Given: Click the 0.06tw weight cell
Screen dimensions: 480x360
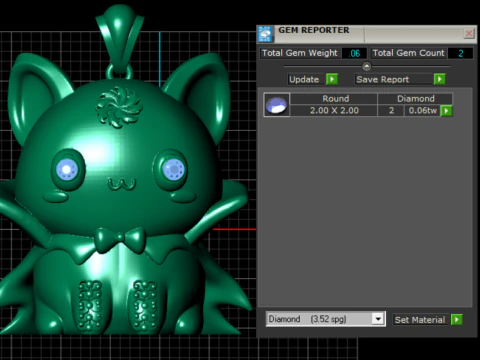Looking at the screenshot, I should (423, 111).
